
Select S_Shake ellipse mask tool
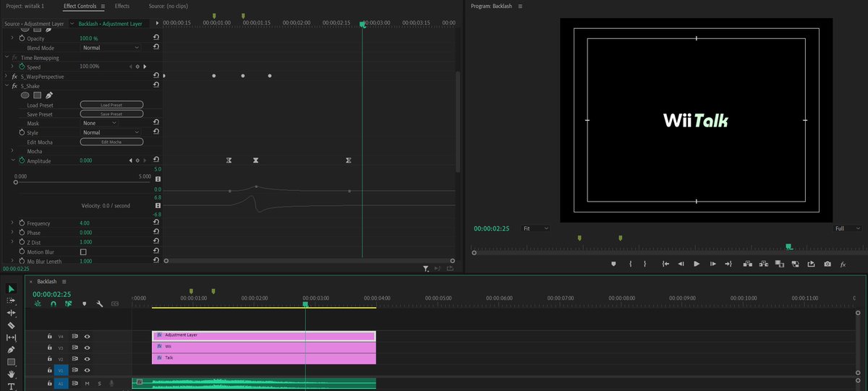pyautogui.click(x=25, y=95)
